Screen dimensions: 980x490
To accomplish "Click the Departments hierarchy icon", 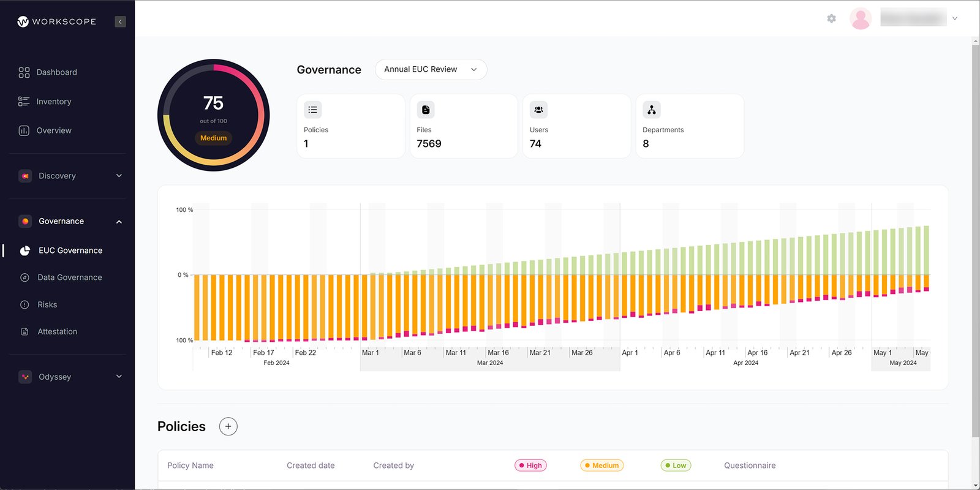I will point(651,110).
